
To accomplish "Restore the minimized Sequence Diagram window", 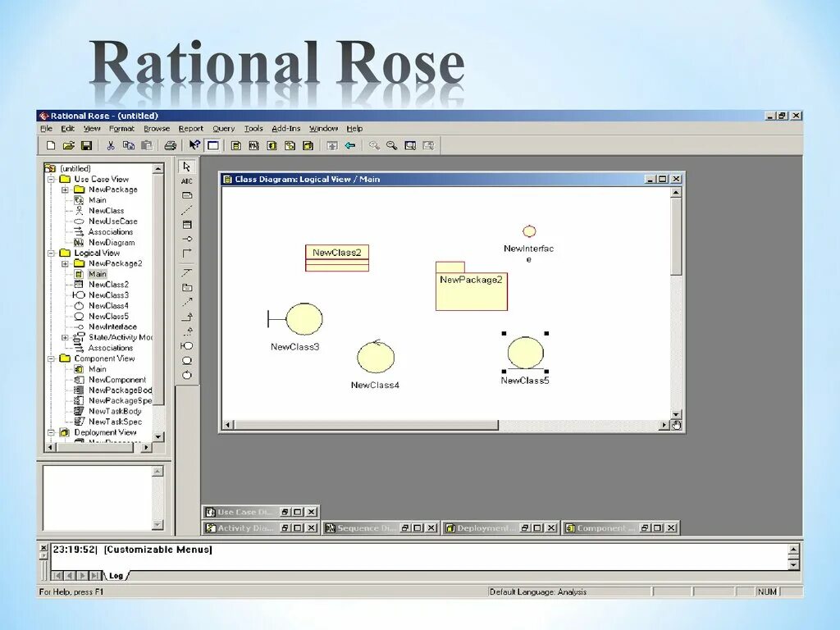I will click(404, 528).
